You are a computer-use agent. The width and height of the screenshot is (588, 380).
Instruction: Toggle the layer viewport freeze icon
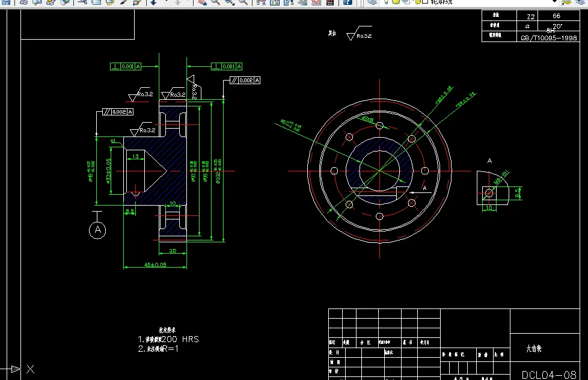pos(406,2)
